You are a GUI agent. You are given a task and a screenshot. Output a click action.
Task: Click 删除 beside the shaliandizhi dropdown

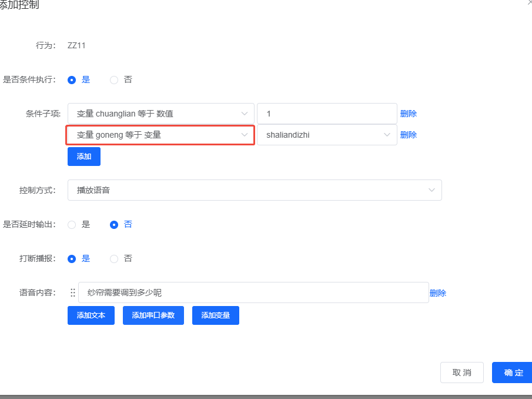click(x=409, y=135)
